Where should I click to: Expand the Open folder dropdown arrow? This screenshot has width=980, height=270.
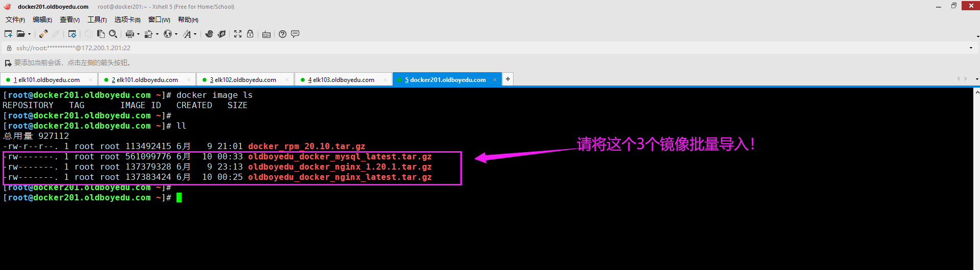(x=29, y=34)
